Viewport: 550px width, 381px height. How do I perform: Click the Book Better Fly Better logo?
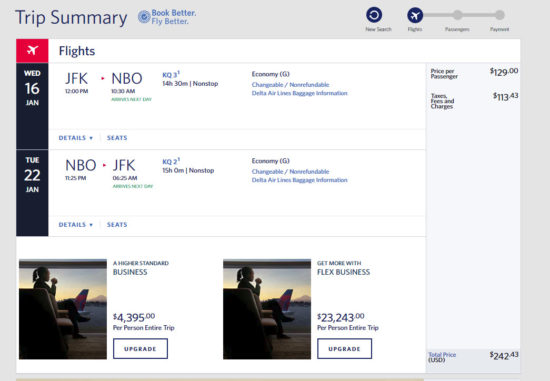tap(167, 17)
